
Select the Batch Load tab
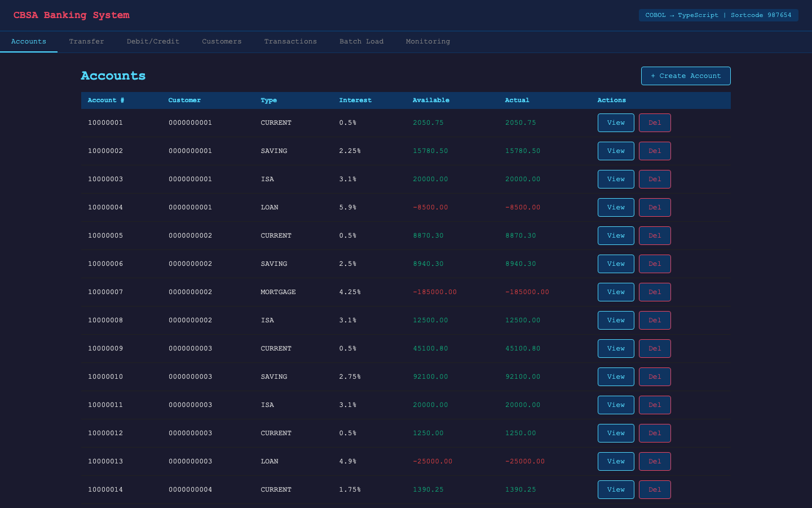pos(361,42)
